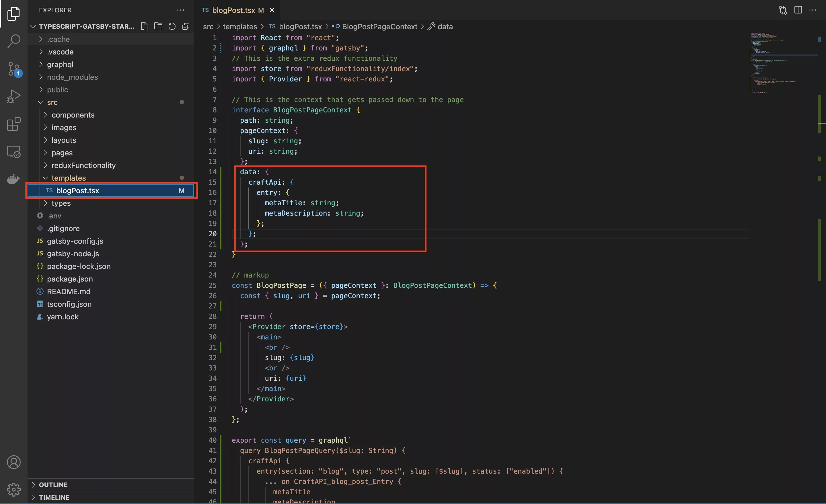The height and width of the screenshot is (504, 826).
Task: Click CraftAPI_blog_post_Entry on line 44
Action: click(343, 482)
